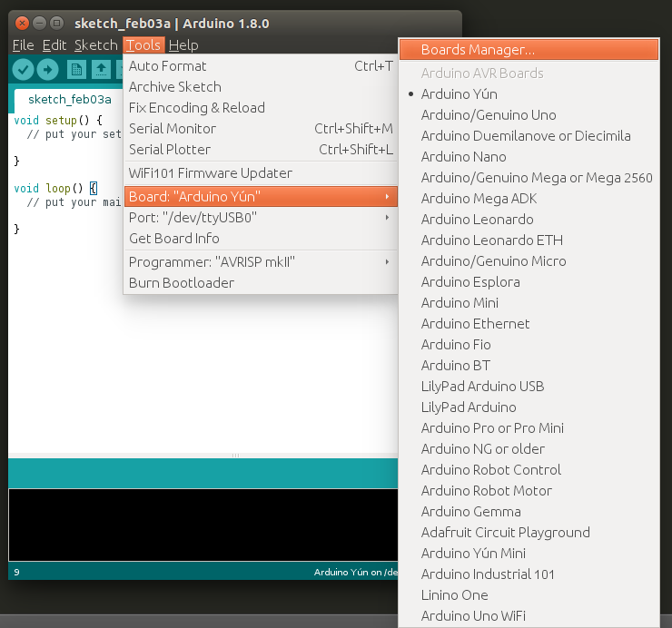Select Arduino Leonardo board

pos(529,220)
